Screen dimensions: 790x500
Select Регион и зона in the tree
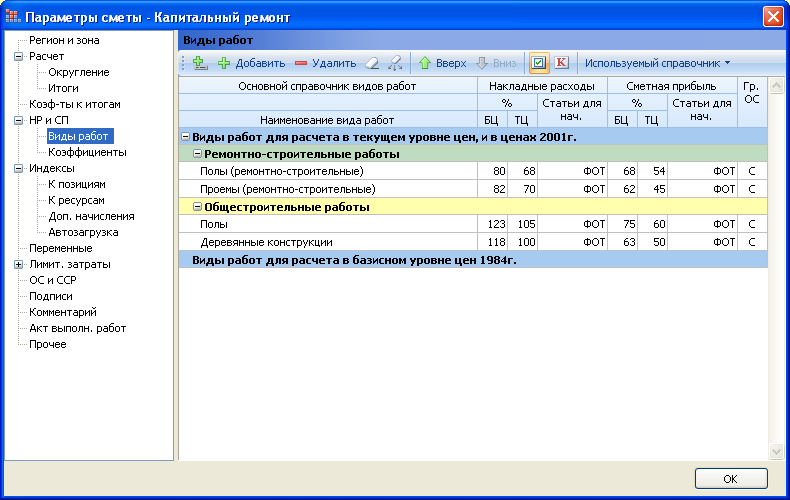(64, 40)
